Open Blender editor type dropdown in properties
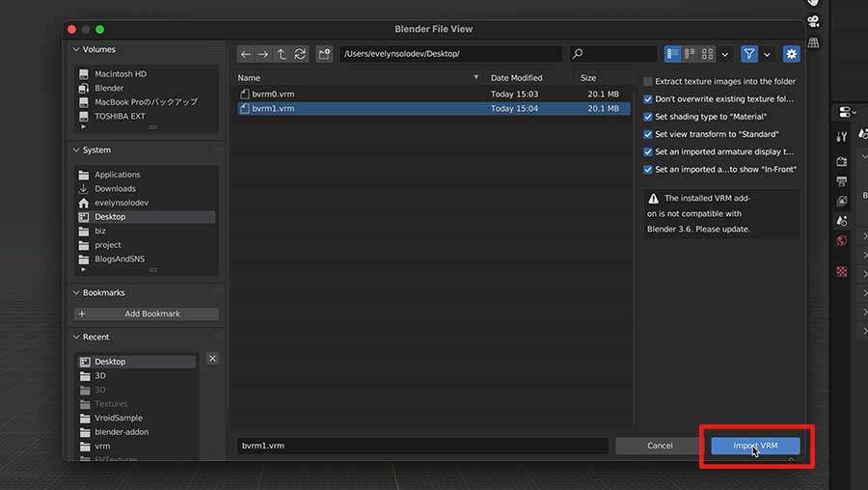This screenshot has height=490, width=868. [x=848, y=113]
